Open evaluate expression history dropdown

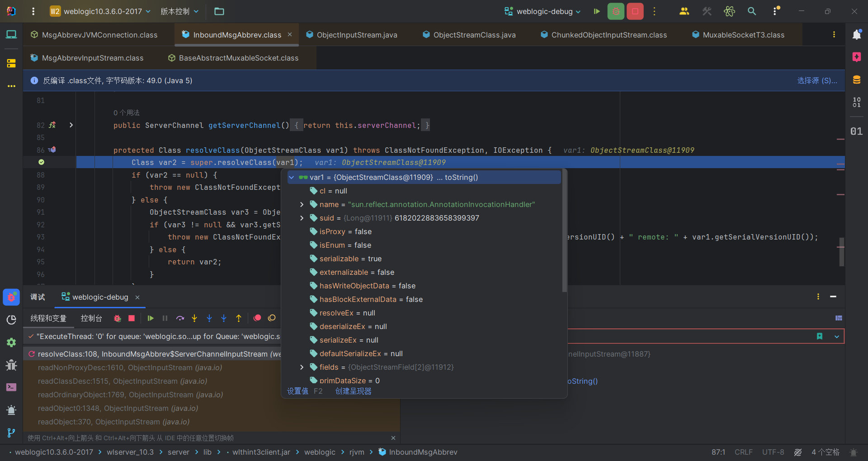tap(837, 336)
